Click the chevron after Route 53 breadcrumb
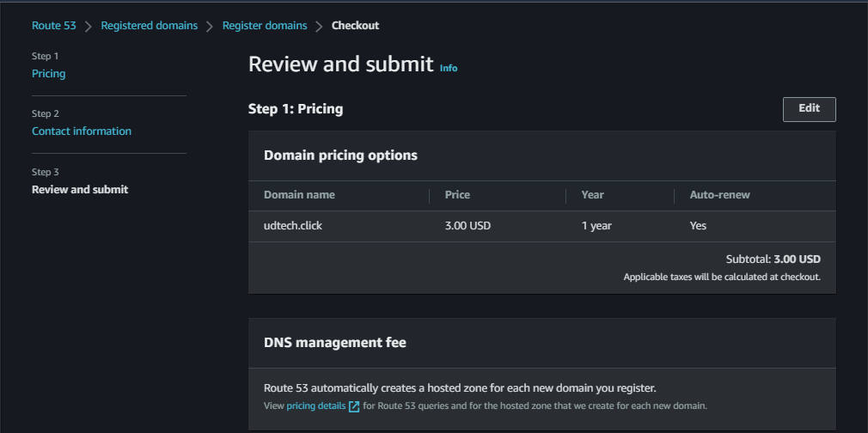This screenshot has height=433, width=868. [89, 26]
